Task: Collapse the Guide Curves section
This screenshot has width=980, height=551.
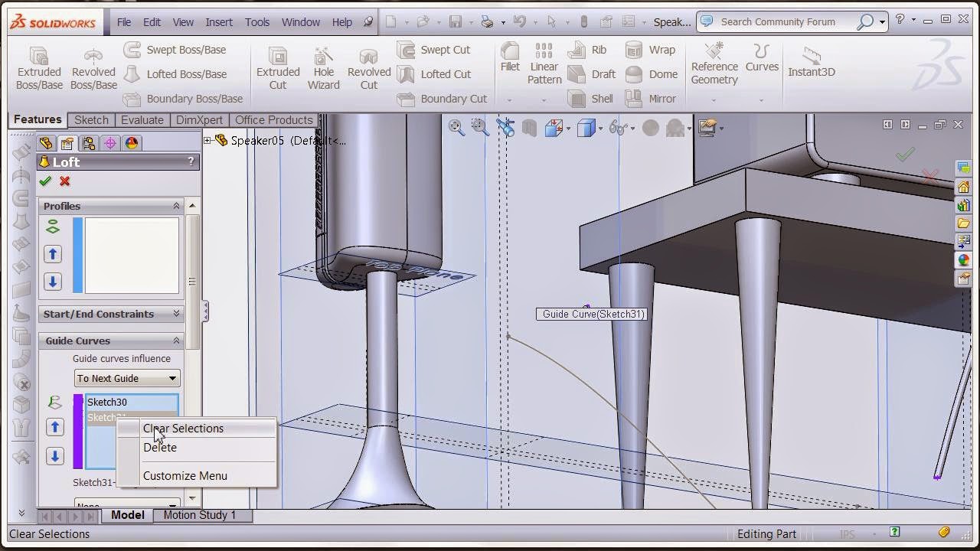Action: tap(176, 341)
